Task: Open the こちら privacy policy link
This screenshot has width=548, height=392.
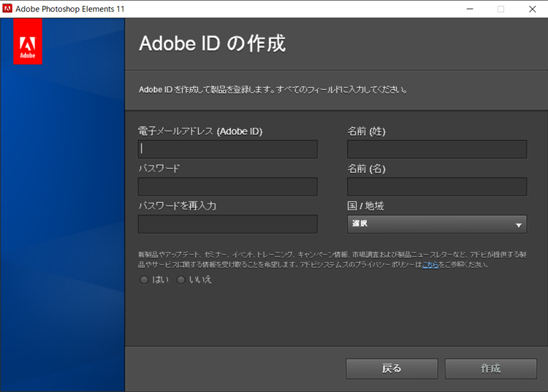Action: (x=430, y=264)
